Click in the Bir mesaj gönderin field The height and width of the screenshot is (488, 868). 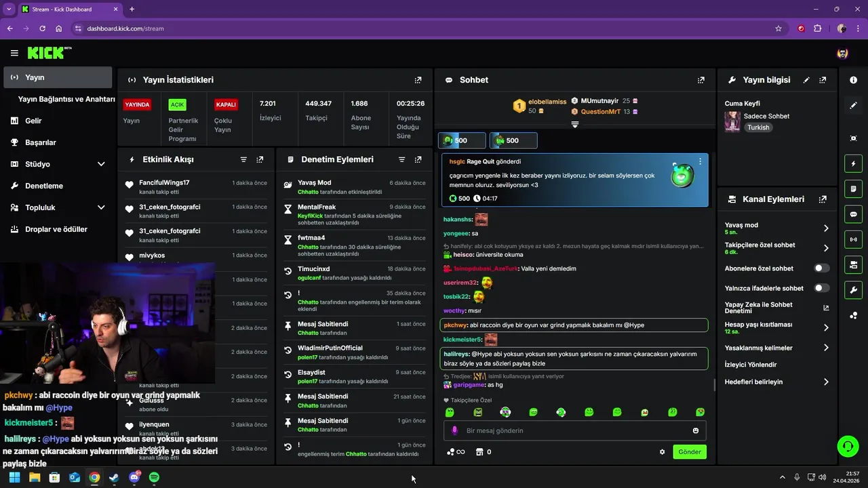pos(575,430)
